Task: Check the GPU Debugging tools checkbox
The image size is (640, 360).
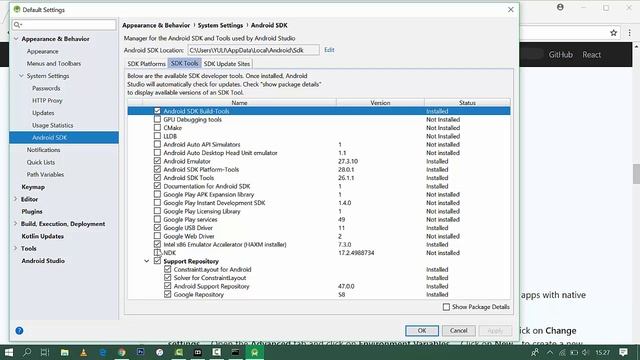Action: coord(157,119)
